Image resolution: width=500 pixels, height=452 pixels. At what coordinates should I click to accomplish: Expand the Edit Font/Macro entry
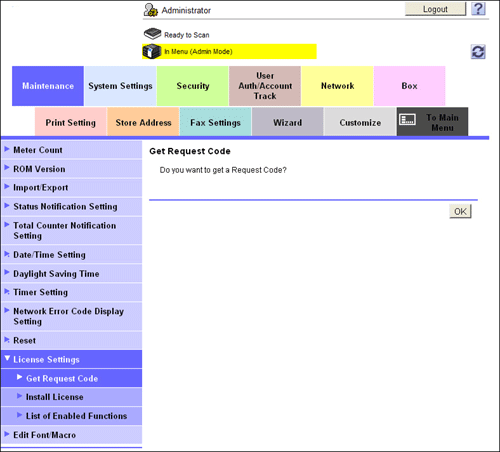point(71,435)
